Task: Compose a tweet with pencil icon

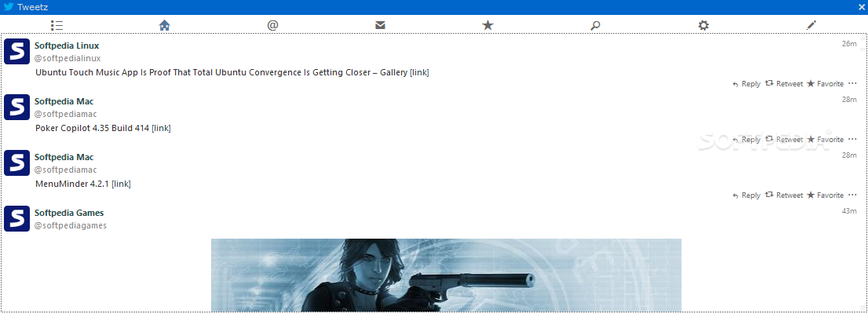Action: point(811,25)
